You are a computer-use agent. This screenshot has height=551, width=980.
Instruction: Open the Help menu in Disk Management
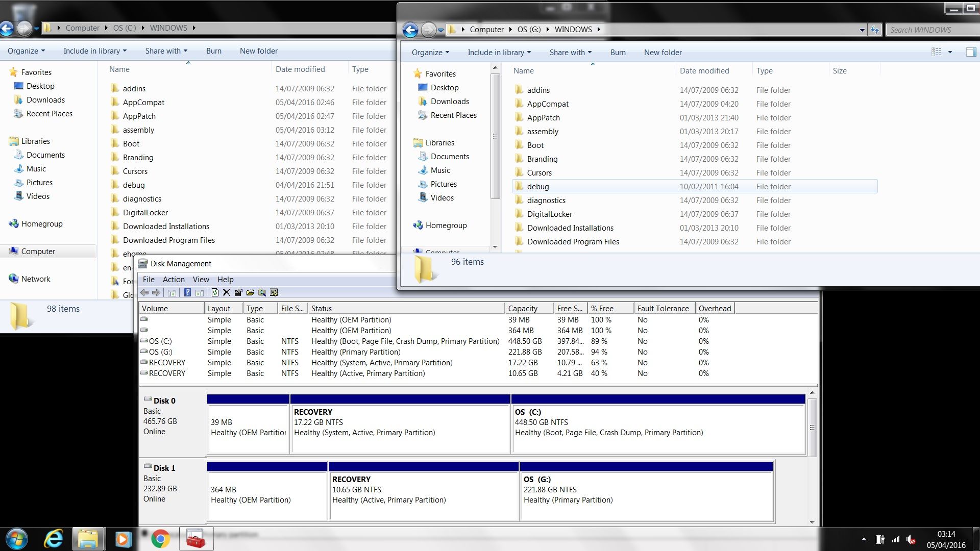[225, 279]
